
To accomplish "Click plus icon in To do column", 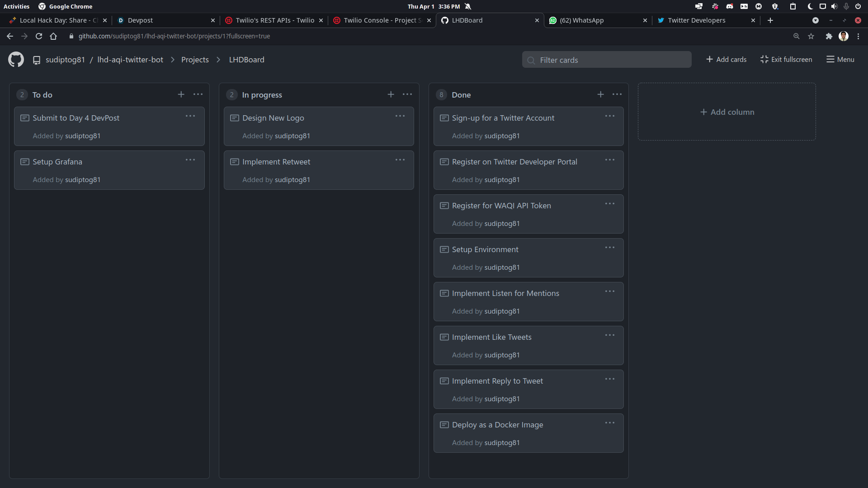I will tap(181, 94).
